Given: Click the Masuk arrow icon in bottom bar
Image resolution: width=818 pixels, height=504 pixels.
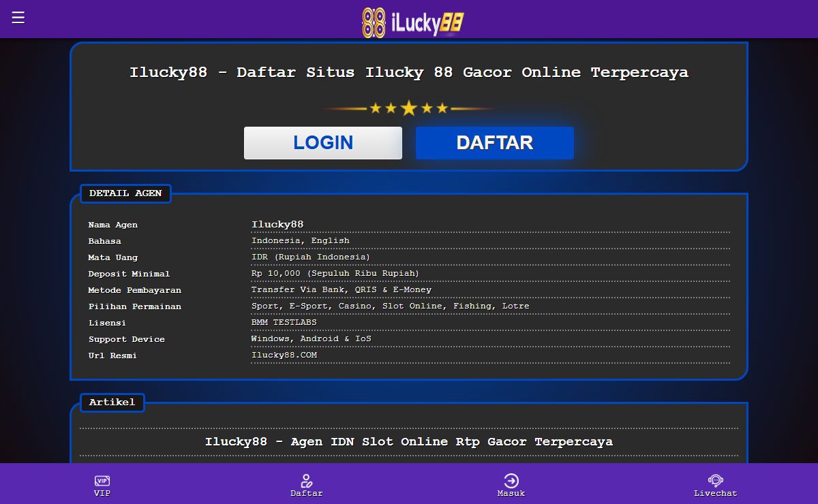Looking at the screenshot, I should click(511, 481).
